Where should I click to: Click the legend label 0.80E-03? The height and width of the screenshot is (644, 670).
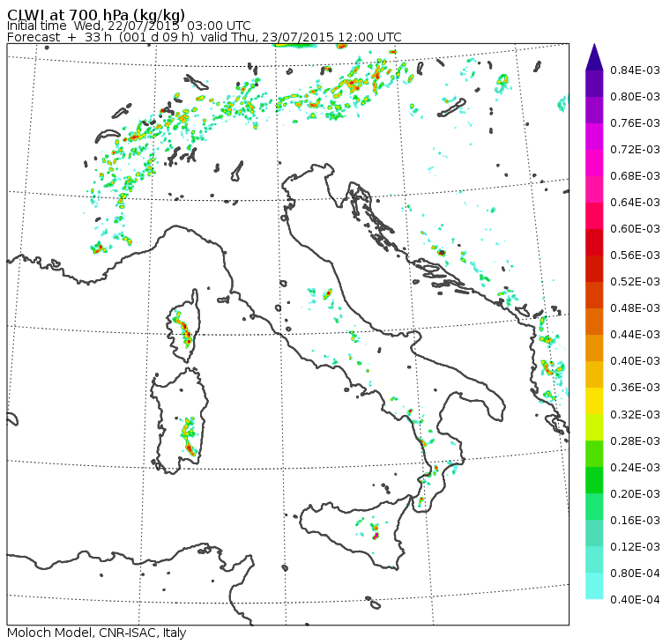tap(635, 97)
